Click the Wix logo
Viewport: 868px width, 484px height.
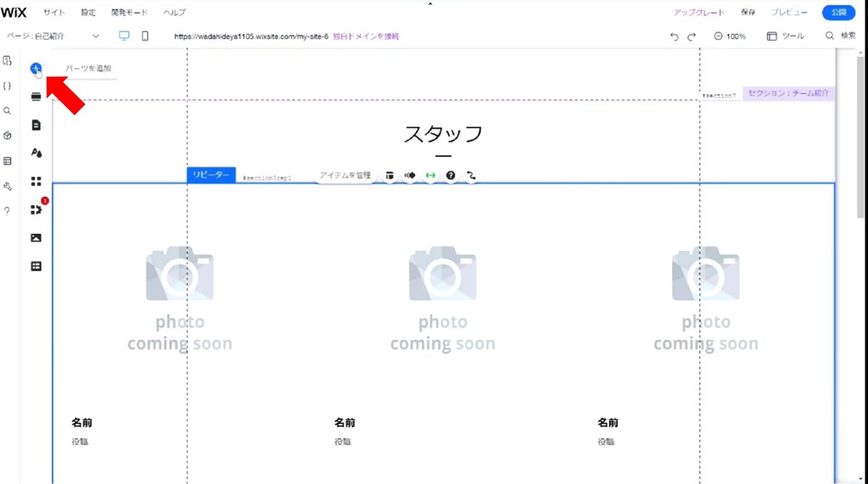click(x=14, y=12)
